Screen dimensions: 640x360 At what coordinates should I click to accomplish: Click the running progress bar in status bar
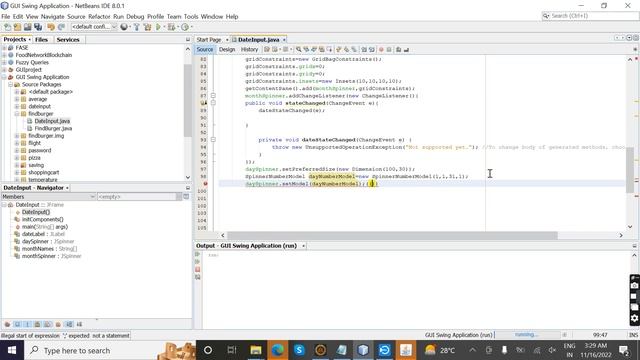[x=527, y=335]
